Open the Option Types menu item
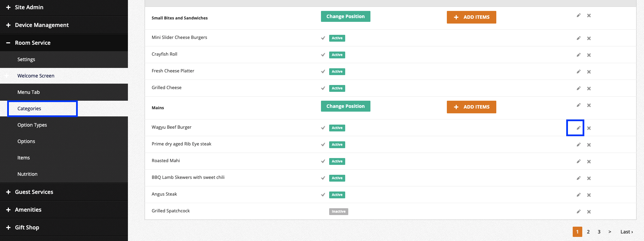Image resolution: width=644 pixels, height=241 pixels. (x=32, y=125)
